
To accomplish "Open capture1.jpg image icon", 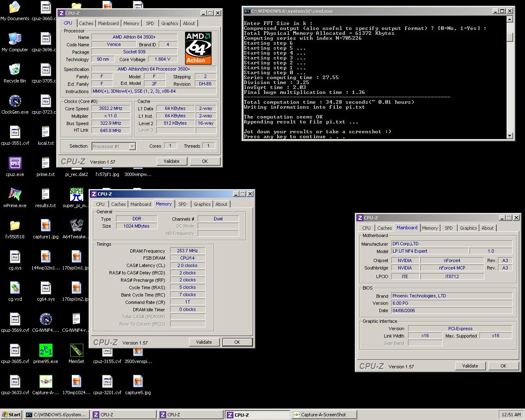I will pos(46,229).
